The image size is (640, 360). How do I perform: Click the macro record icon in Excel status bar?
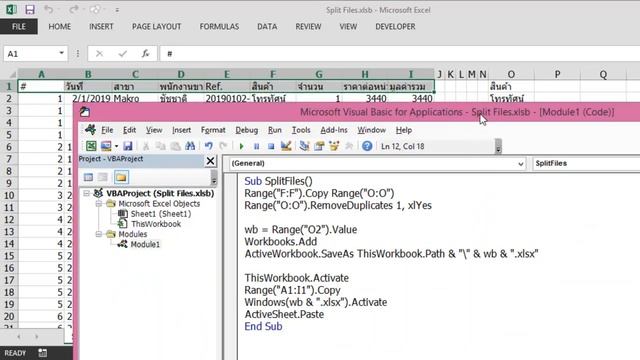(42, 353)
